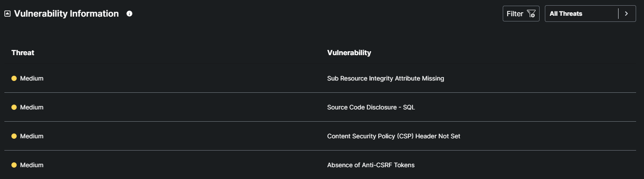Click Medium label in the Anti-CSRF Tokens row

tap(32, 165)
